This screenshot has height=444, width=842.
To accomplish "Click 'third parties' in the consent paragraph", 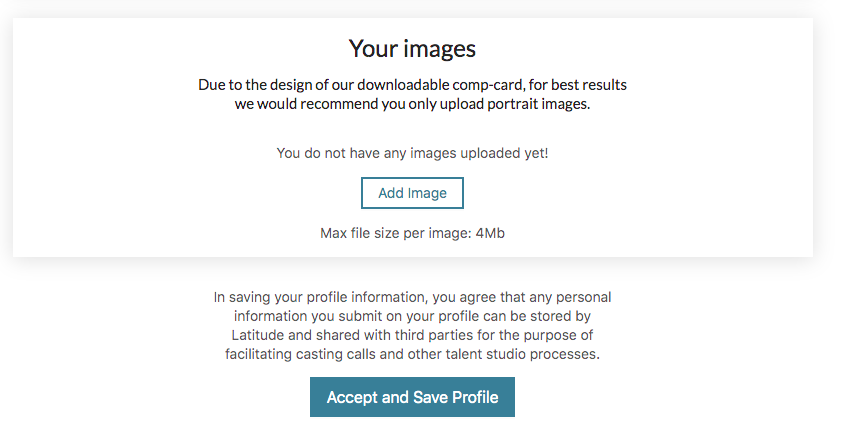I will pyautogui.click(x=434, y=335).
